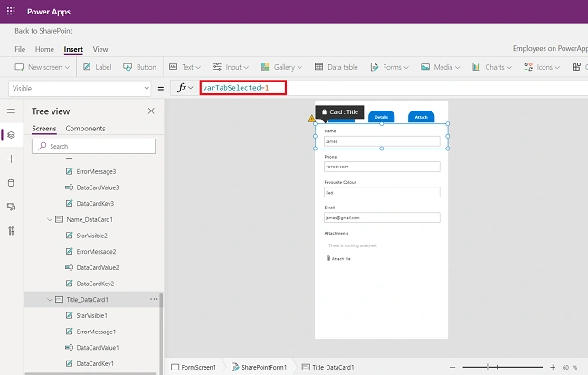This screenshot has width=588, height=375.
Task: Select DataCardKey3 in the tree
Action: click(95, 204)
